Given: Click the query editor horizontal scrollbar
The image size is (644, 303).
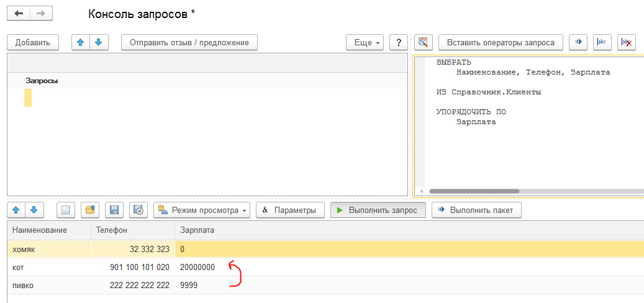Looking at the screenshot, I should point(474,191).
